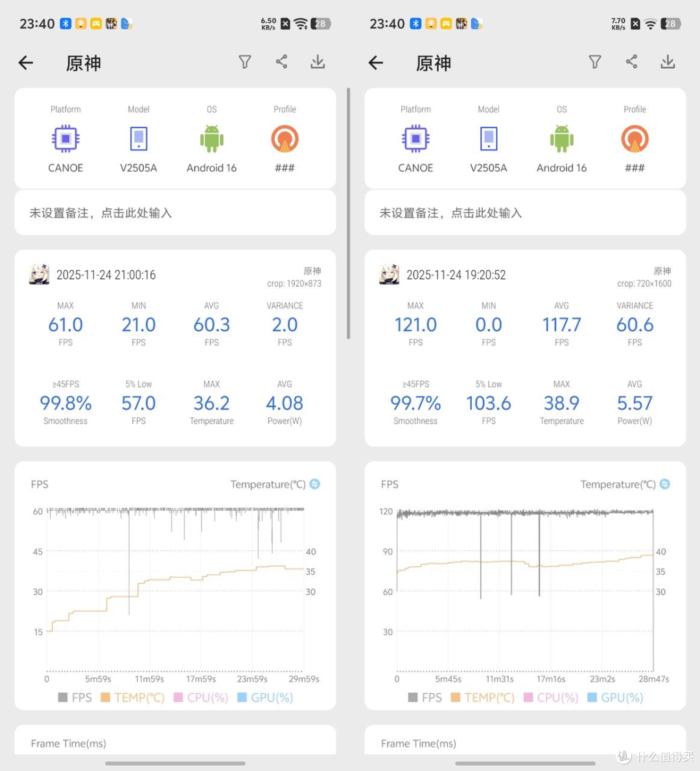
Task: Tap AVG 60.3 FPS value
Action: click(x=212, y=324)
